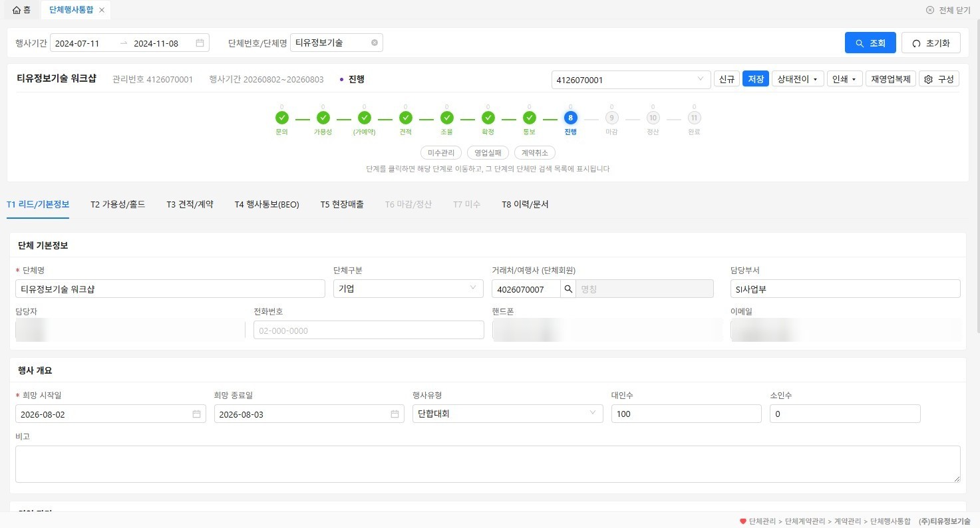Image resolution: width=980 pixels, height=528 pixels.
Task: Switch to T2 가용성/홀드 tab
Action: 118,204
